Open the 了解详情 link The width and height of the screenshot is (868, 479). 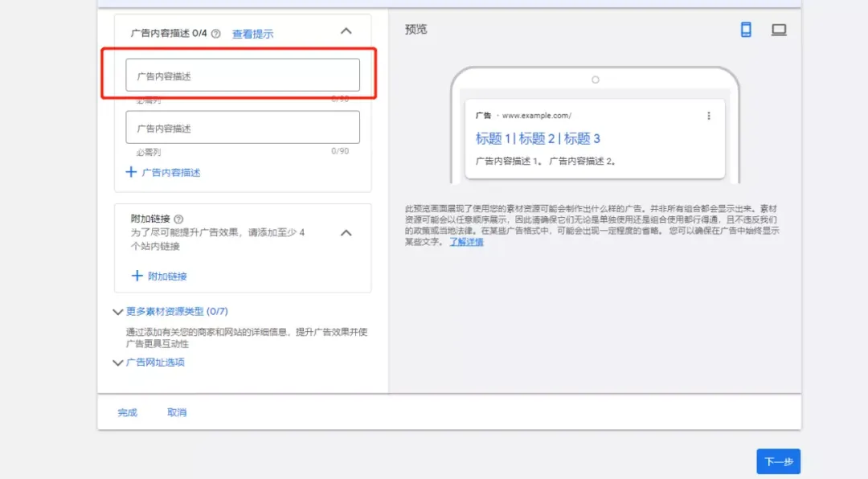coord(466,242)
